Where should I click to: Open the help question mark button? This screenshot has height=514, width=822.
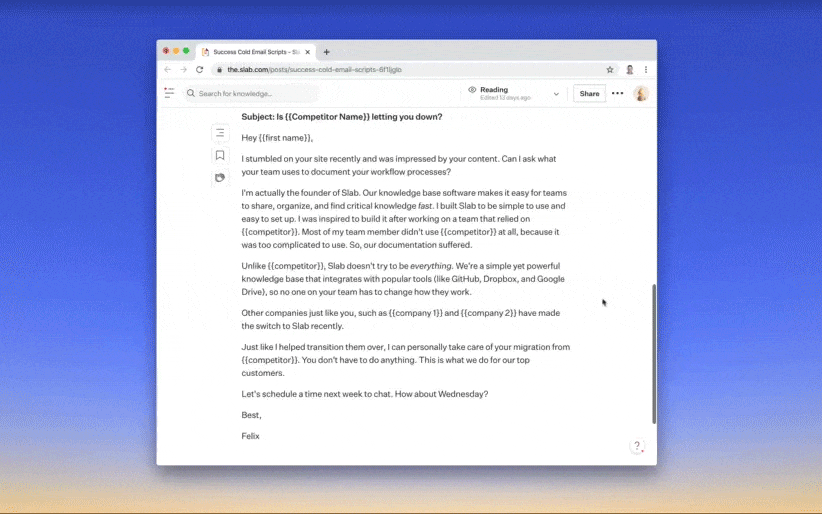coord(637,447)
